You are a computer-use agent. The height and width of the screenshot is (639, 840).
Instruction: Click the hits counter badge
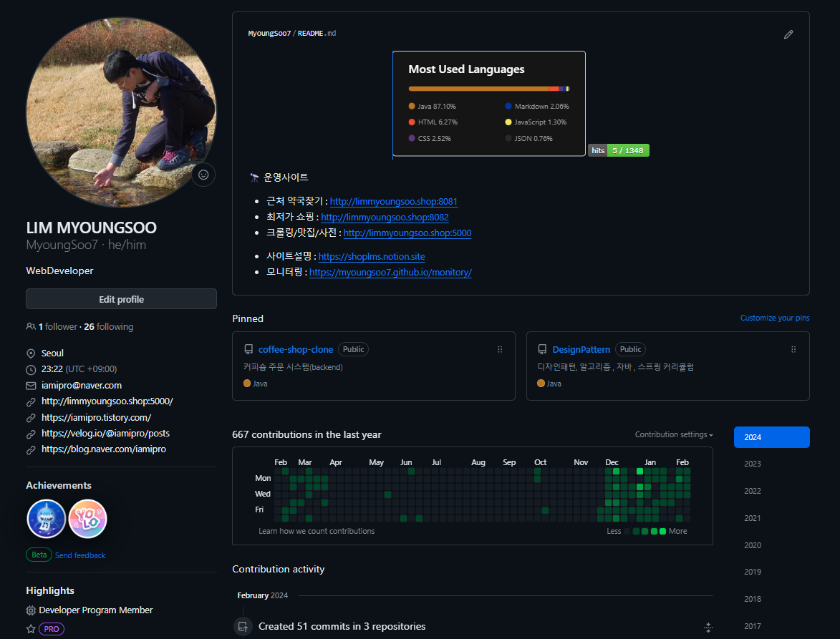tap(619, 150)
